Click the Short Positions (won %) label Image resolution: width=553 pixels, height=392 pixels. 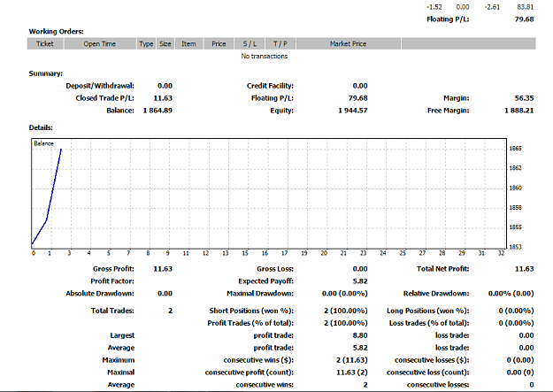tap(251, 311)
